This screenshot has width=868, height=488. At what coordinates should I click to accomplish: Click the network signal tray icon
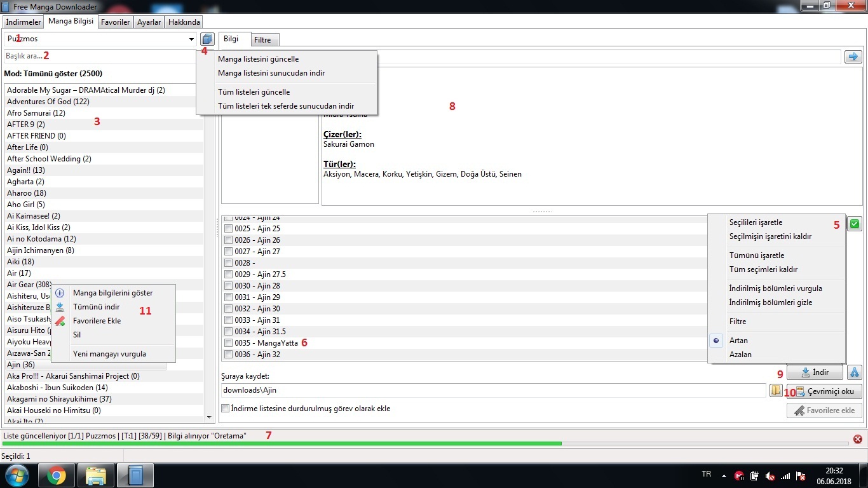click(785, 475)
